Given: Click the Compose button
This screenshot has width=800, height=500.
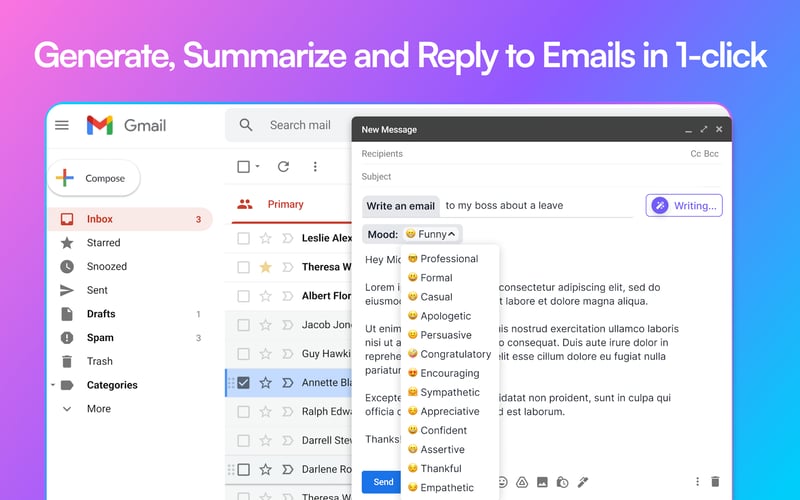Looking at the screenshot, I should click(94, 178).
